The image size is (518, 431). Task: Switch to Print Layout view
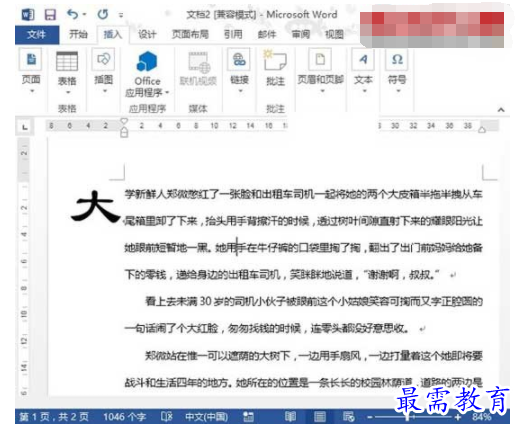pyautogui.click(x=320, y=416)
